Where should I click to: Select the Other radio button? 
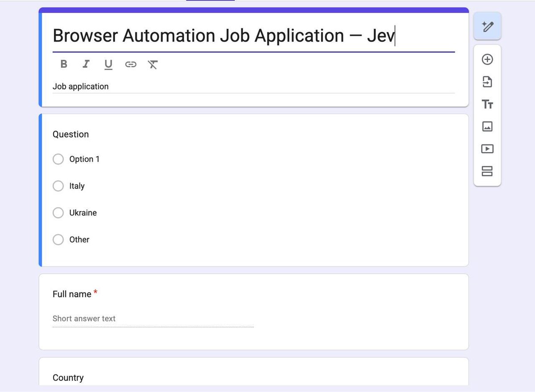click(x=58, y=239)
